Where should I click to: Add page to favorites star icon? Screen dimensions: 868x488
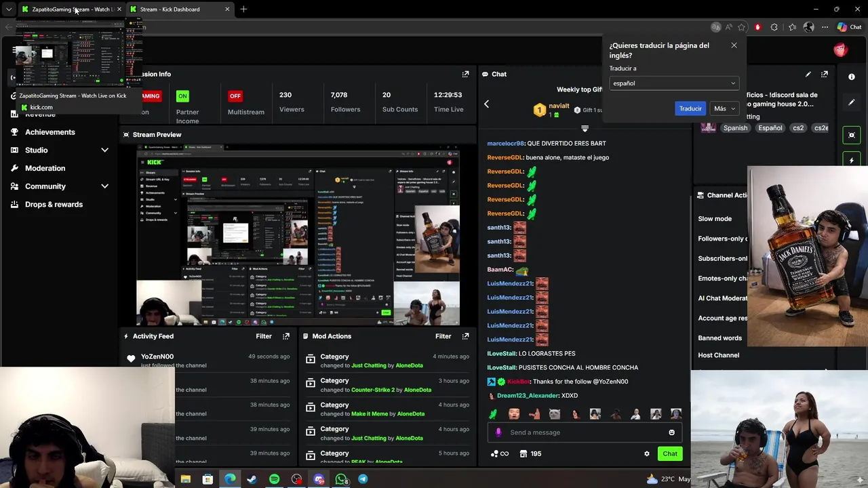[x=741, y=27]
